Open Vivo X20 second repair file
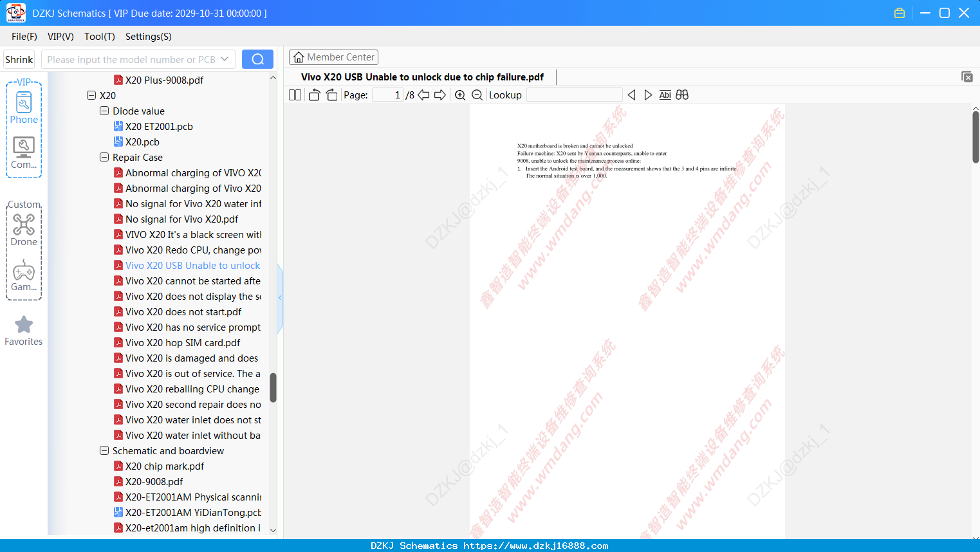This screenshot has height=552, width=980. tap(193, 404)
